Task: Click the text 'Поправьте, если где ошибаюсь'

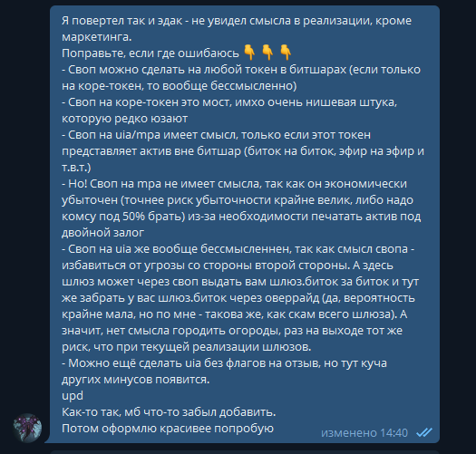Action: click(151, 53)
